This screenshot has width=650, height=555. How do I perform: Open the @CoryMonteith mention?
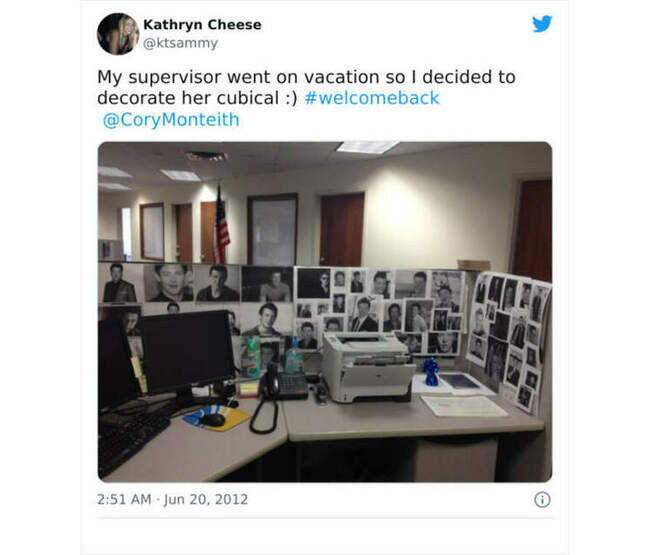(171, 120)
